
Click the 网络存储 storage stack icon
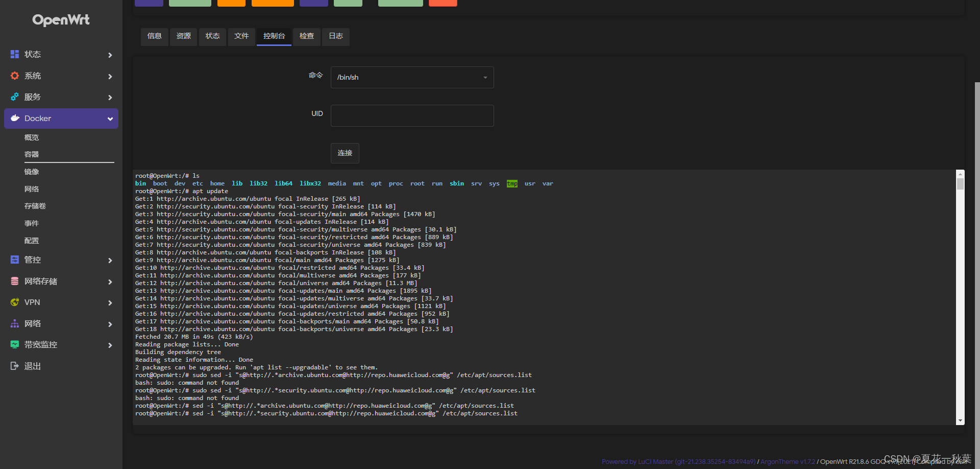14,281
